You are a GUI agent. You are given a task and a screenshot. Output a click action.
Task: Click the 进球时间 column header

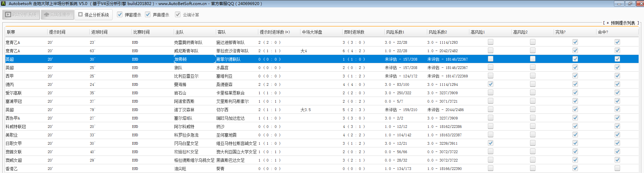99,32
